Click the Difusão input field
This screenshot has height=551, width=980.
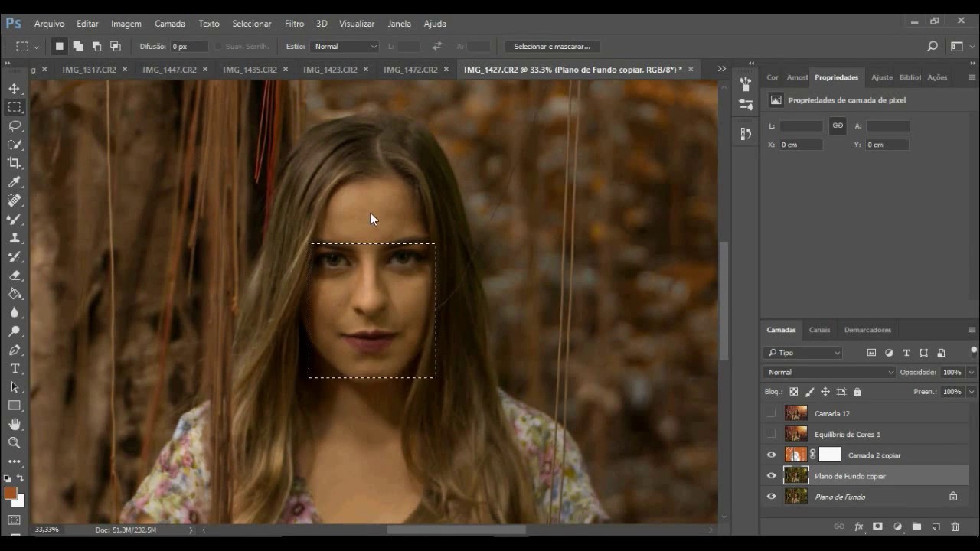(x=188, y=47)
